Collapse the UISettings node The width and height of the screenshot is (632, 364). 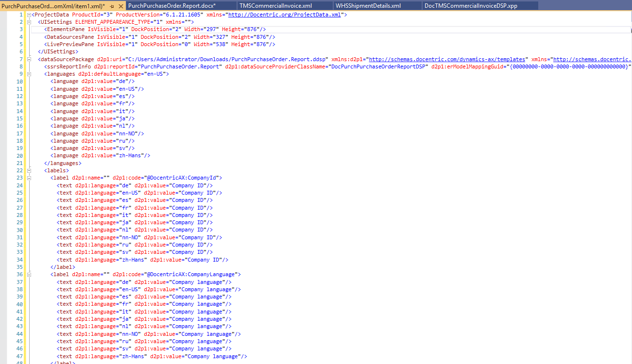point(29,22)
